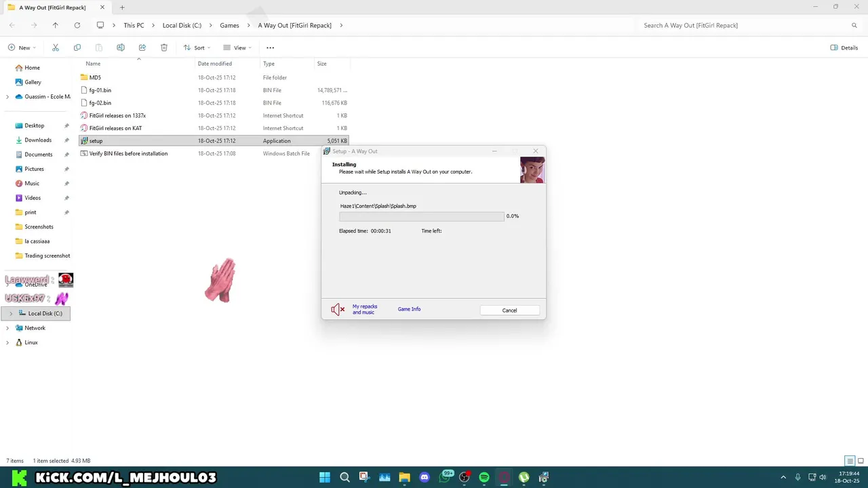Open the Windows Start menu
This screenshot has width=868, height=488.
(x=325, y=477)
